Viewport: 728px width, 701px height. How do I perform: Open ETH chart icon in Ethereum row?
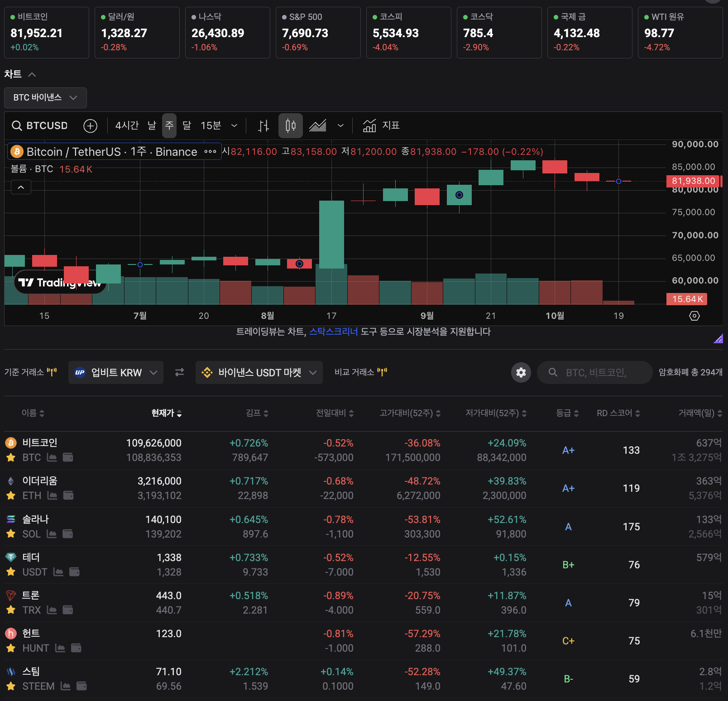tap(53, 495)
